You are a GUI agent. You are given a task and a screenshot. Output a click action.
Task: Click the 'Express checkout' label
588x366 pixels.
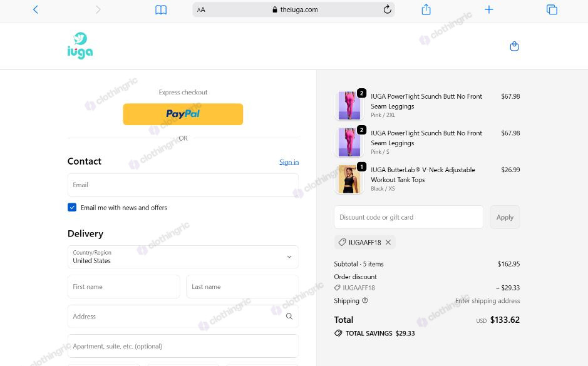point(183,92)
